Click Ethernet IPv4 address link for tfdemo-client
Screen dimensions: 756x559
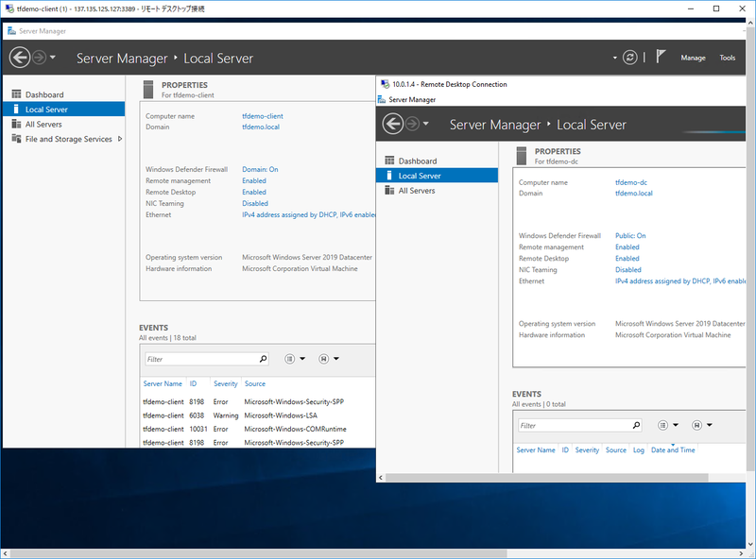pos(309,215)
